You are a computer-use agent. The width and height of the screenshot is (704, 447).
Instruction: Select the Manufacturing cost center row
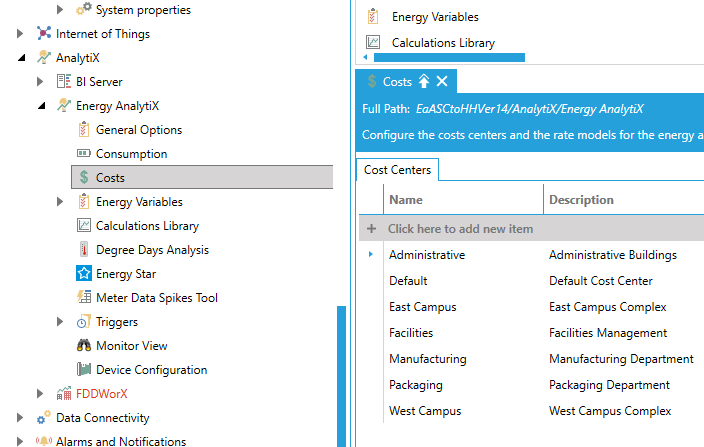click(427, 359)
